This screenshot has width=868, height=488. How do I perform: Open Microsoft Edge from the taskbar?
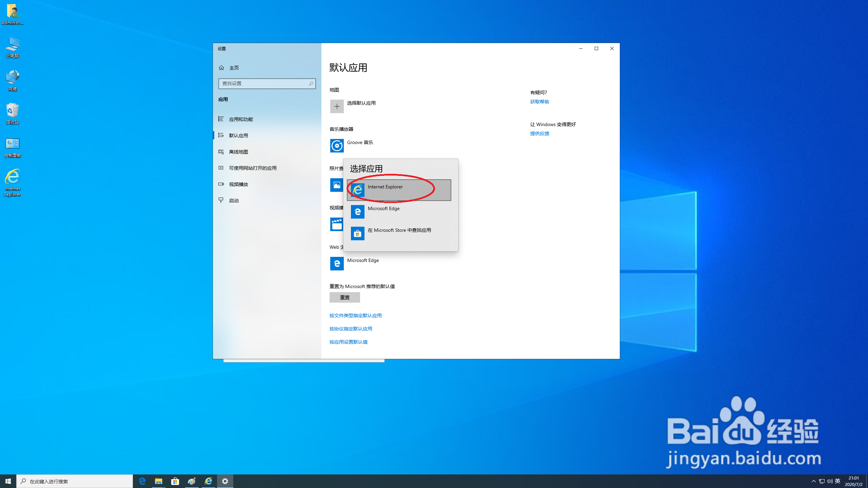[x=142, y=481]
